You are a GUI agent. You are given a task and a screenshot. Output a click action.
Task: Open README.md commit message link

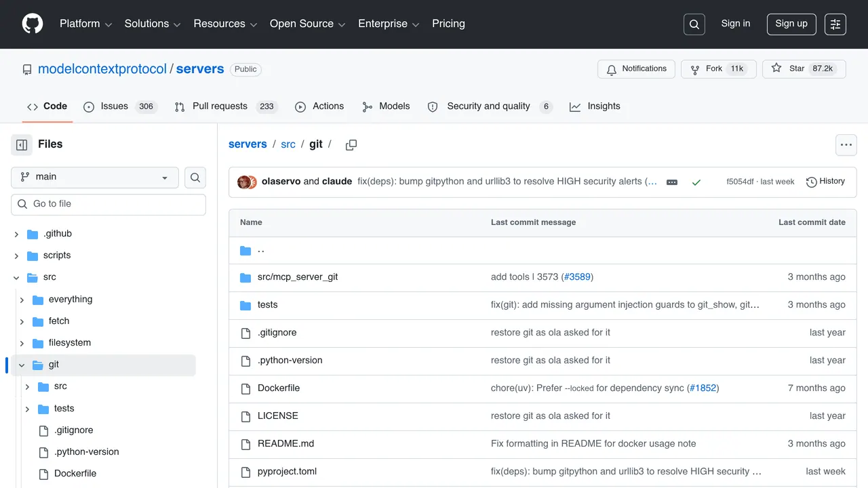[593, 444]
